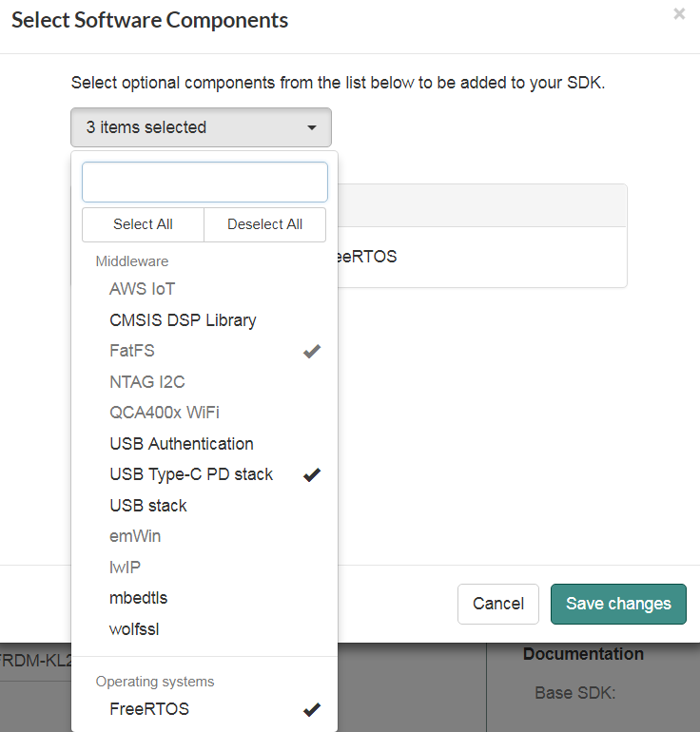Click Save changes button
Image resolution: width=700 pixels, height=732 pixels.
click(618, 604)
